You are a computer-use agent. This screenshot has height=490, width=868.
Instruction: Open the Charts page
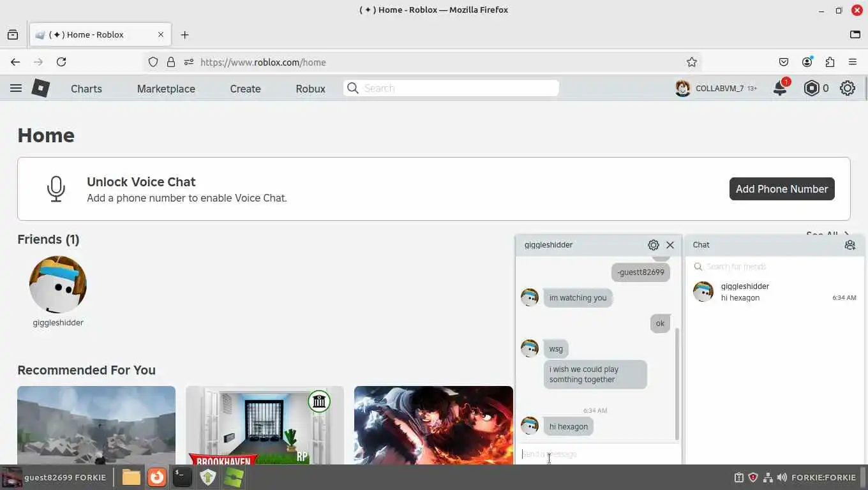[x=86, y=89]
